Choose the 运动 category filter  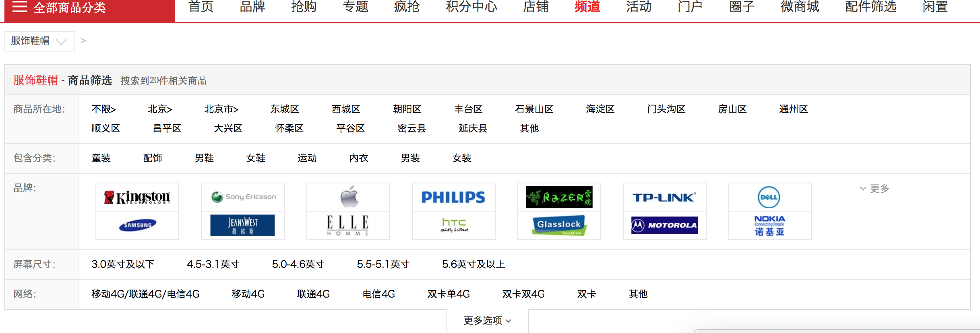click(307, 158)
